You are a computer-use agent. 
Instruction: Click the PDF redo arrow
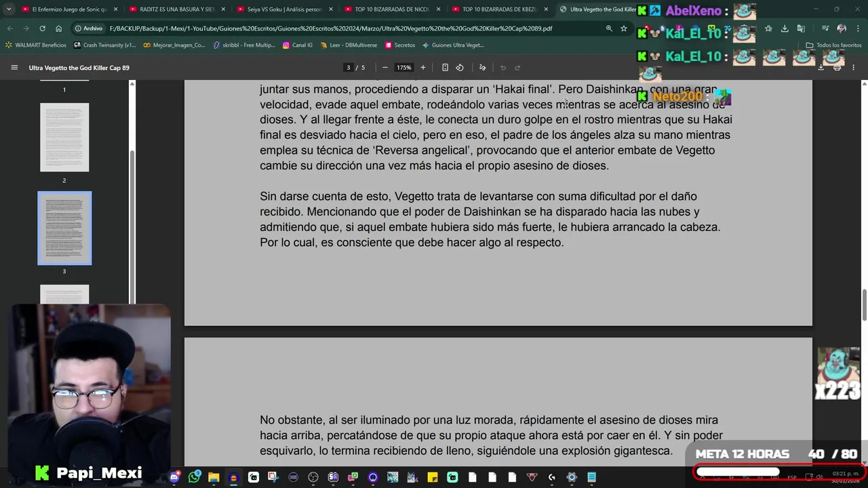click(517, 68)
